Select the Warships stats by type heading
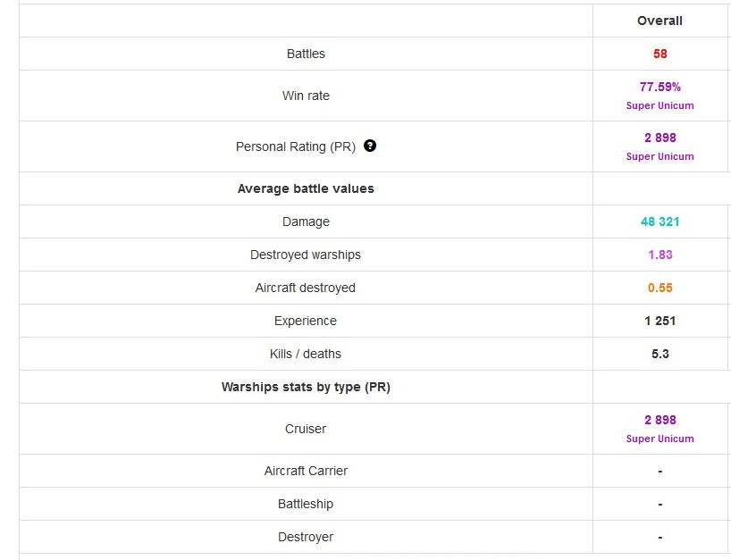The width and height of the screenshot is (731, 560). 306,387
